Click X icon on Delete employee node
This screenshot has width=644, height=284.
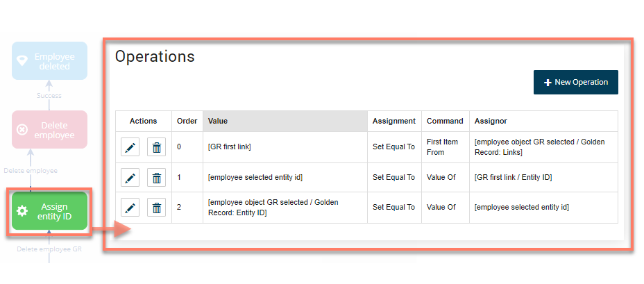pyautogui.click(x=22, y=130)
